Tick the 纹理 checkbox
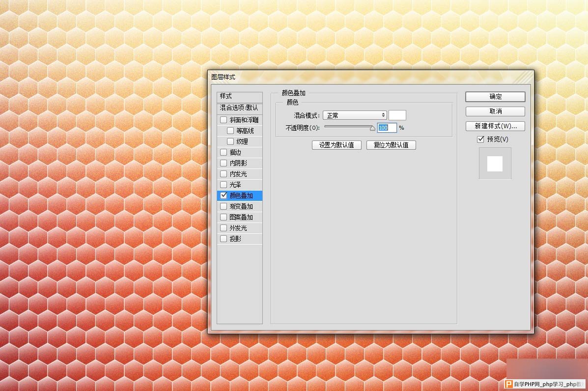 230,141
